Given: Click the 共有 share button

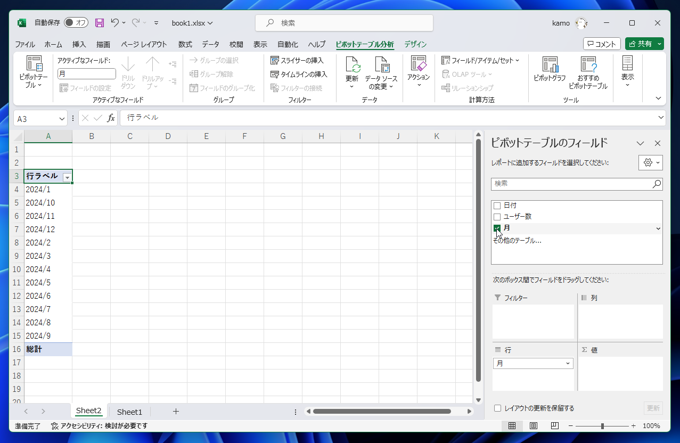Looking at the screenshot, I should (641, 44).
